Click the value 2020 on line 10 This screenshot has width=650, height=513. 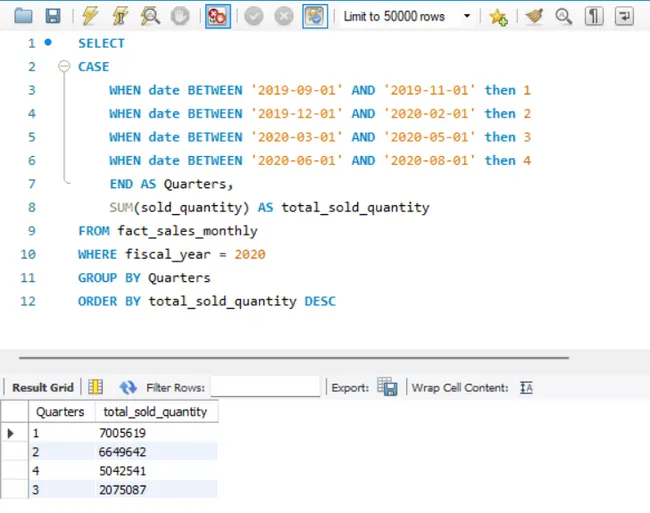click(250, 254)
